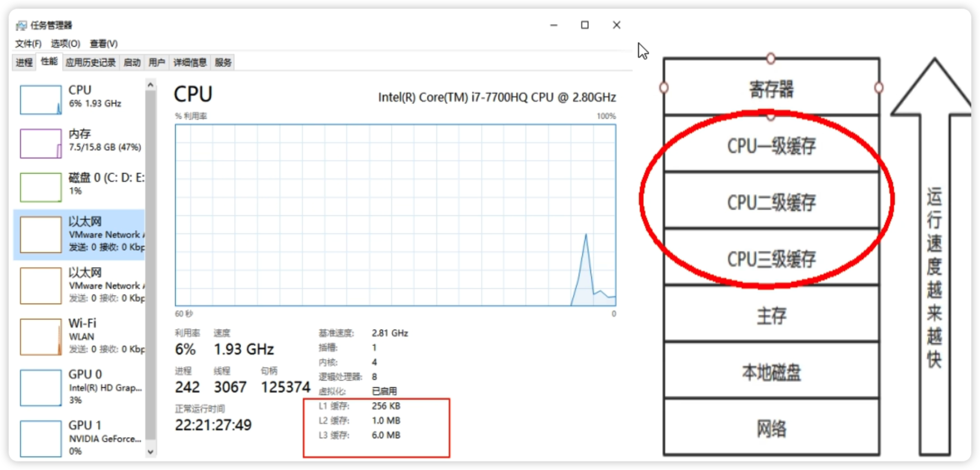Screen dimensions: 980x470
Task: Switch to the 应用历史记录 tab
Action: pos(90,62)
